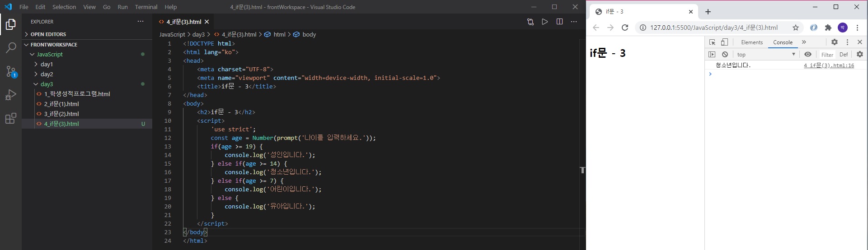Click the Open Changes compare icon
This screenshot has height=250, width=868.
click(x=530, y=22)
